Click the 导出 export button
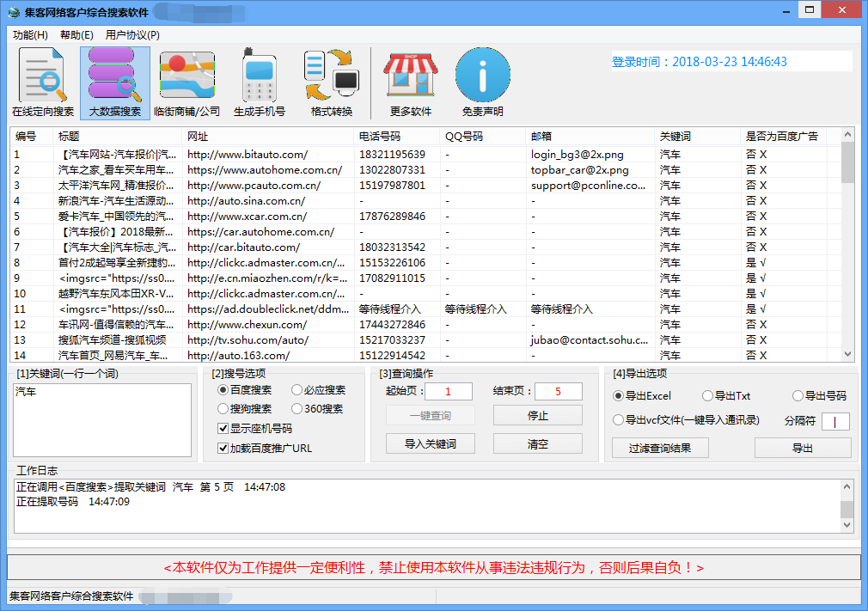 803,448
